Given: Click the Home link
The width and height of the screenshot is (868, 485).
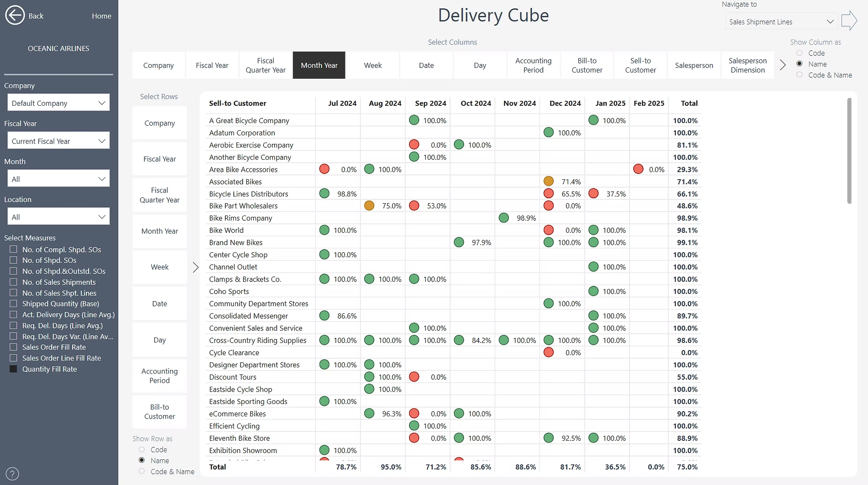Looking at the screenshot, I should [x=101, y=15].
